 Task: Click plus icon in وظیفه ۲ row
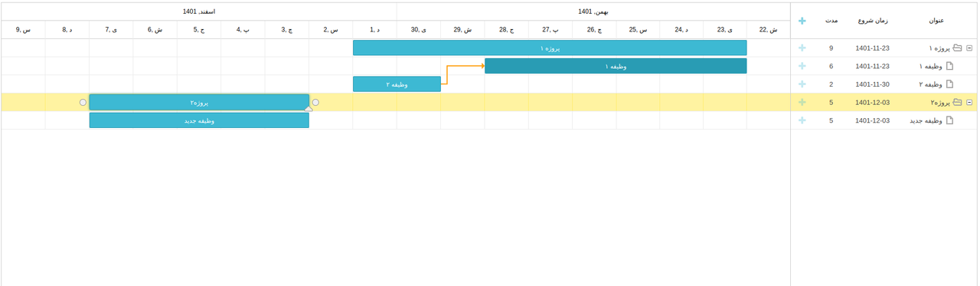pos(802,84)
